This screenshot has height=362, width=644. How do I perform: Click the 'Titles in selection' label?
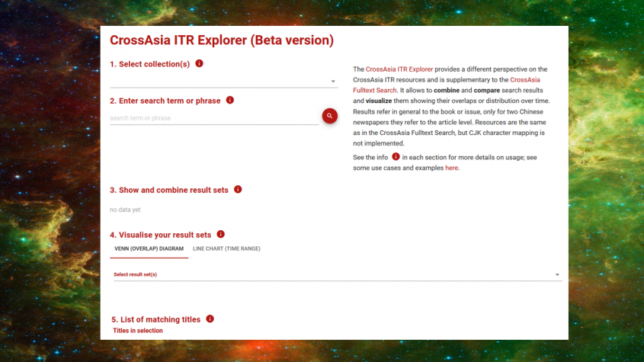[138, 331]
